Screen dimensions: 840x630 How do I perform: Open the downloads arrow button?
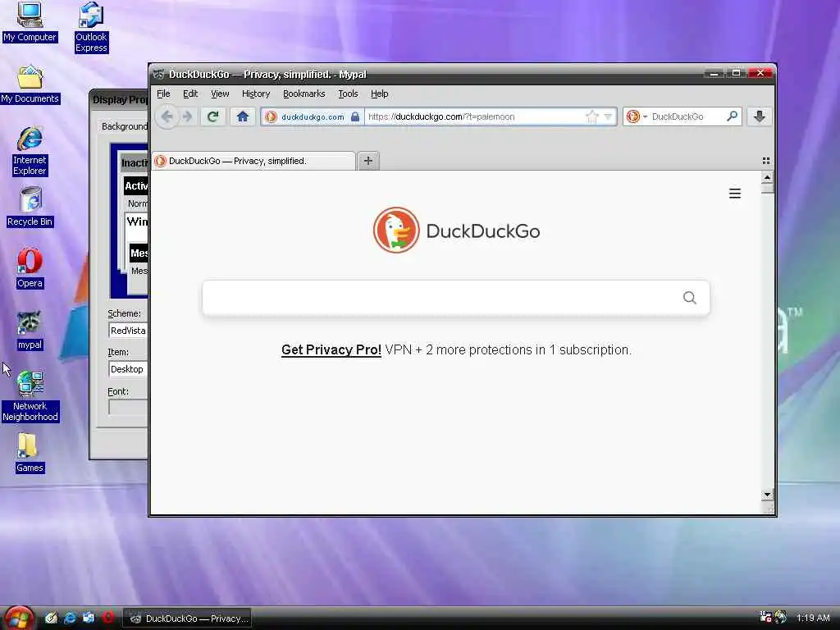759,116
